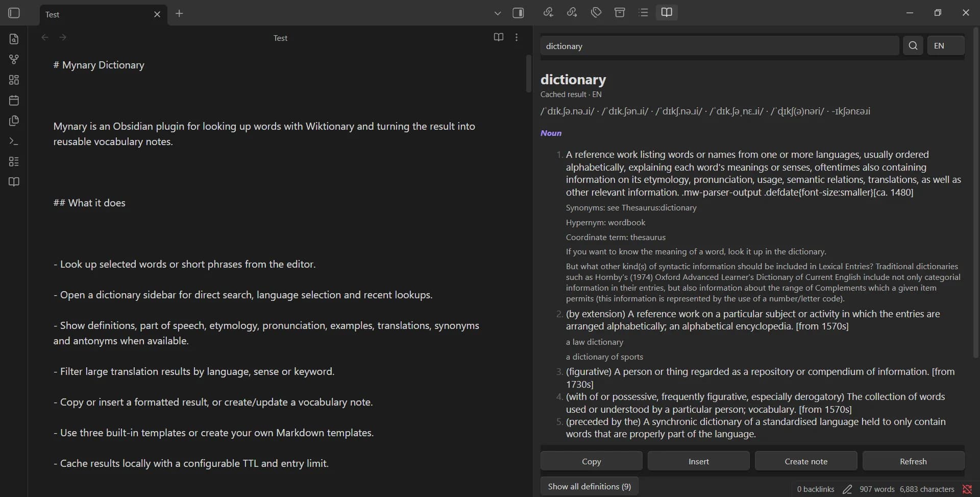Click 0 backlinks in status bar

pos(816,489)
